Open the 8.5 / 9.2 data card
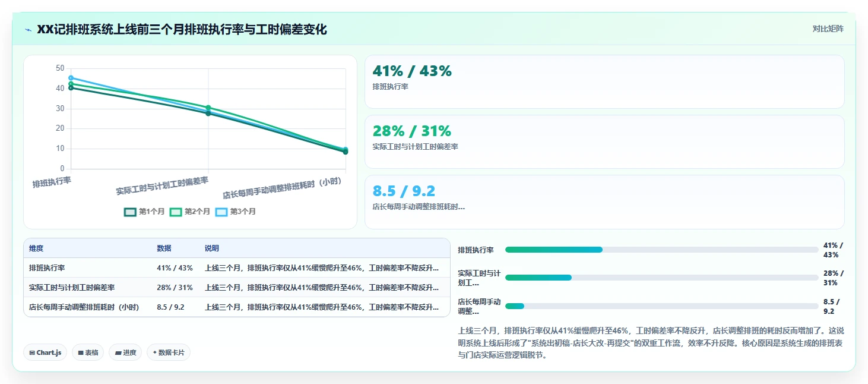The width and height of the screenshot is (868, 384). (604, 202)
